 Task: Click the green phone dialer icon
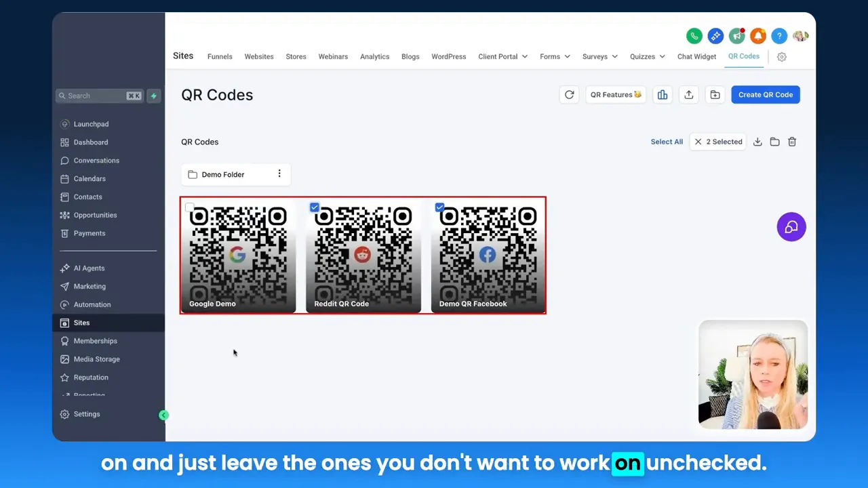(x=694, y=36)
